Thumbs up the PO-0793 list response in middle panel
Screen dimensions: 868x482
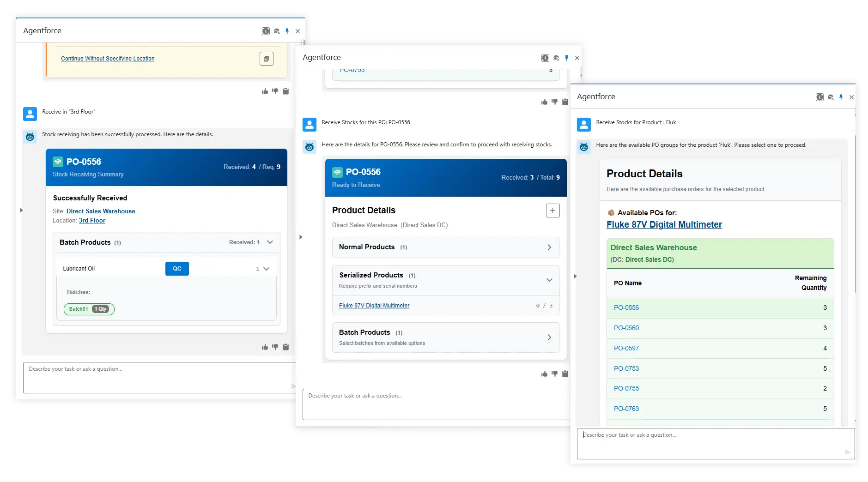(x=544, y=102)
